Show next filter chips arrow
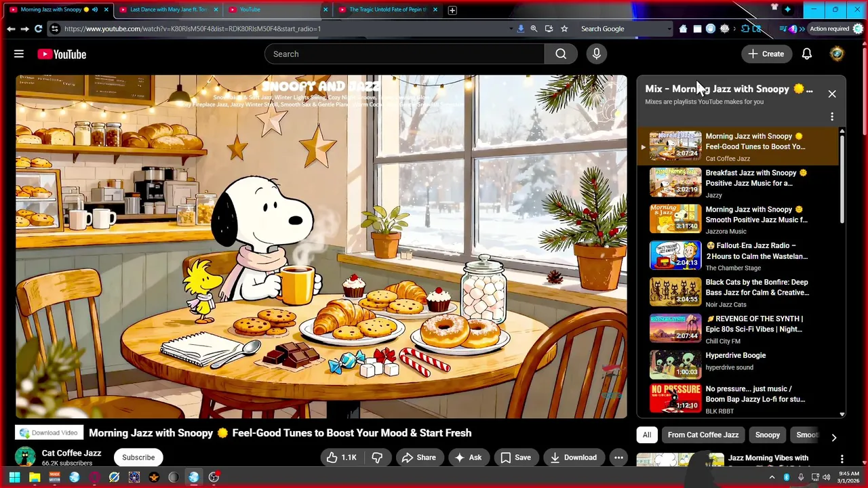The image size is (868, 488). coord(833,437)
